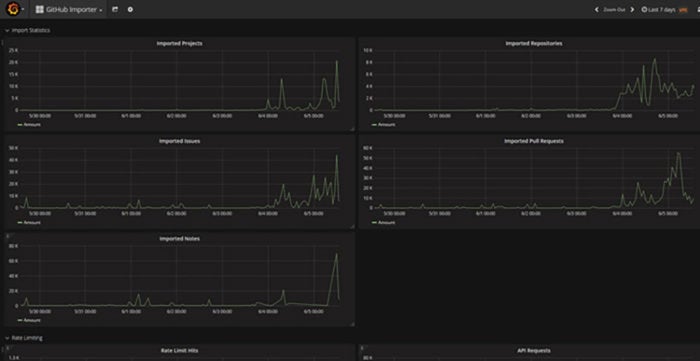The width and height of the screenshot is (700, 361).
Task: Open the Imported Issues panel title menu
Action: [x=179, y=141]
